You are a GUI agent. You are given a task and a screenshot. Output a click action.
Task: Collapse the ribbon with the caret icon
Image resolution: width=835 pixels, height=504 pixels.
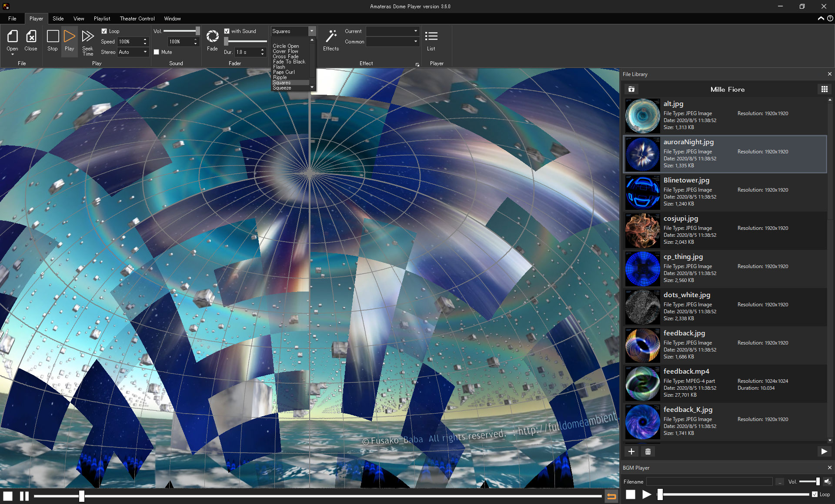tap(821, 18)
